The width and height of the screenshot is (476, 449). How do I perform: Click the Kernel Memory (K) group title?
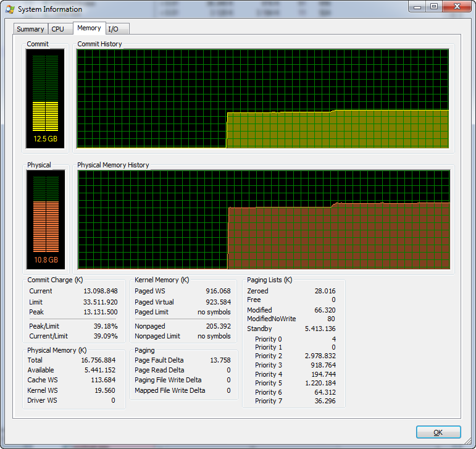coord(162,280)
